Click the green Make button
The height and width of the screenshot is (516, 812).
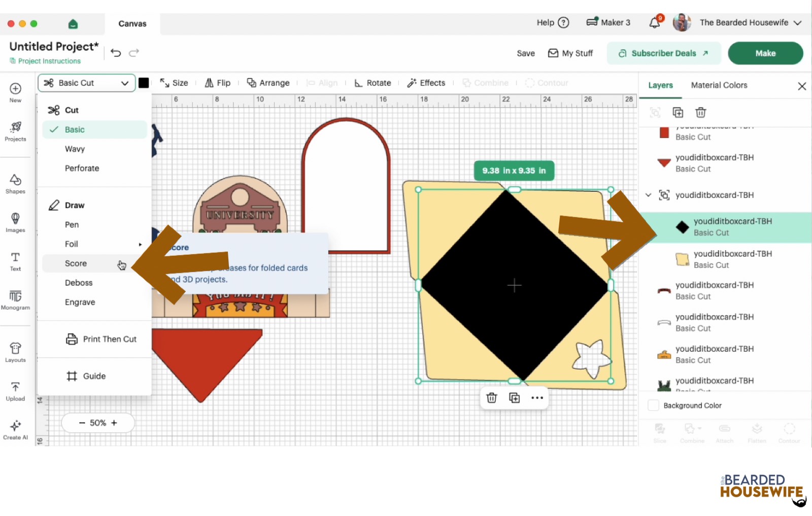pos(765,53)
